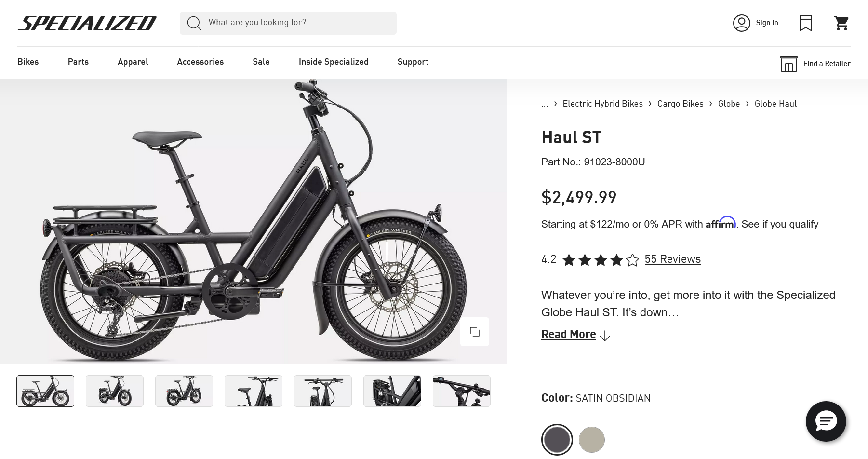Screen dimensions: 868x459
Task: Select the Satin Obsidian color swatch
Action: 557,440
